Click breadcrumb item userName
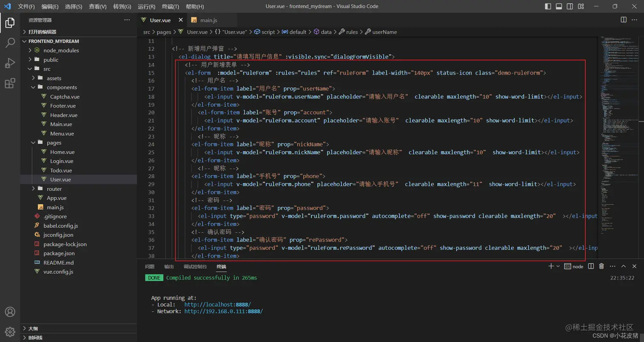The height and width of the screenshot is (342, 644). click(x=381, y=32)
